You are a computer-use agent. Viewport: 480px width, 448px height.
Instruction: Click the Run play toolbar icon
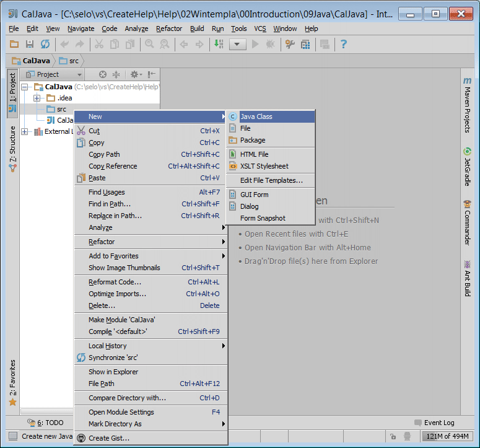(x=255, y=45)
